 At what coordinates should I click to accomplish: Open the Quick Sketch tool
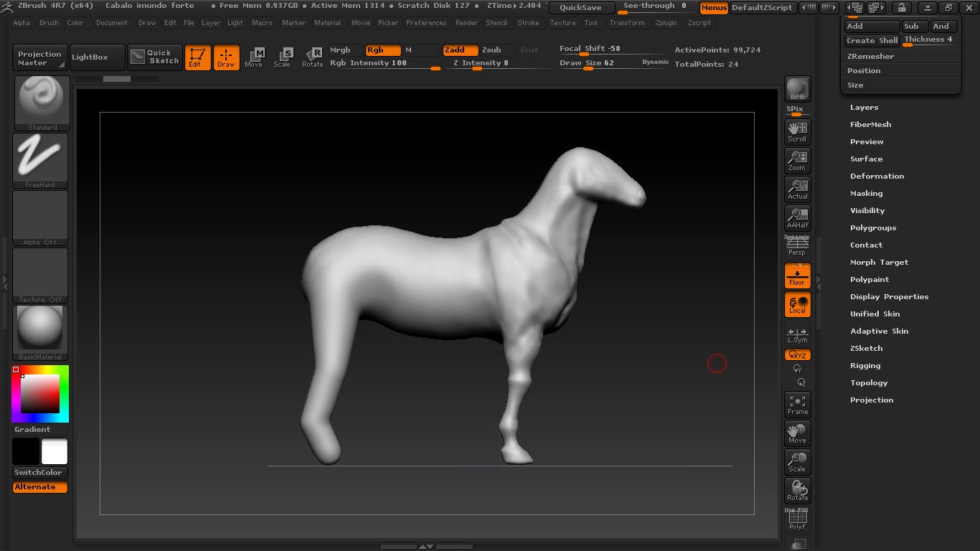(x=156, y=57)
